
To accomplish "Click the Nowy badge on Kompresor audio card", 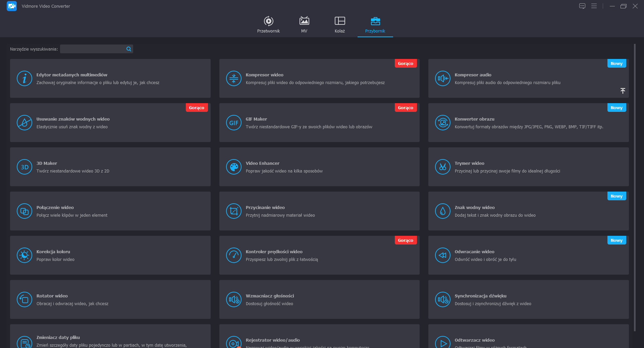I will coord(616,63).
